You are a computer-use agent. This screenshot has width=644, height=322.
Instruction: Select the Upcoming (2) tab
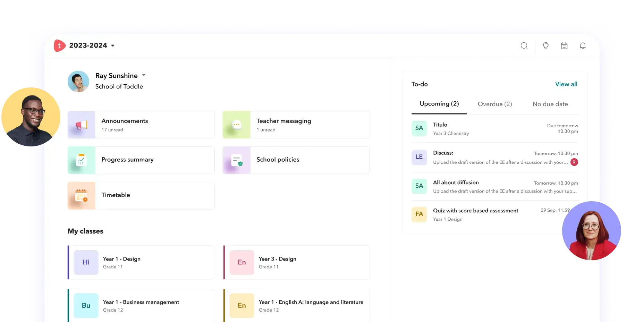pyautogui.click(x=439, y=104)
